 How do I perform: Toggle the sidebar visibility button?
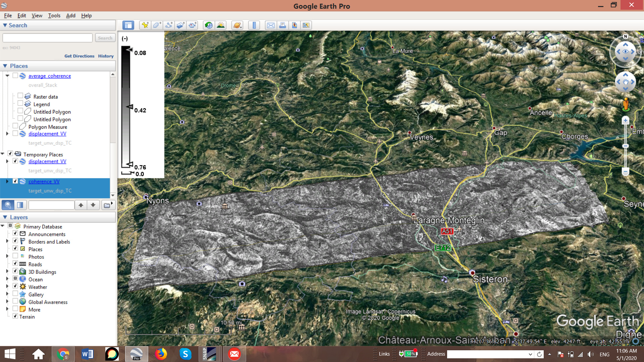coord(128,25)
